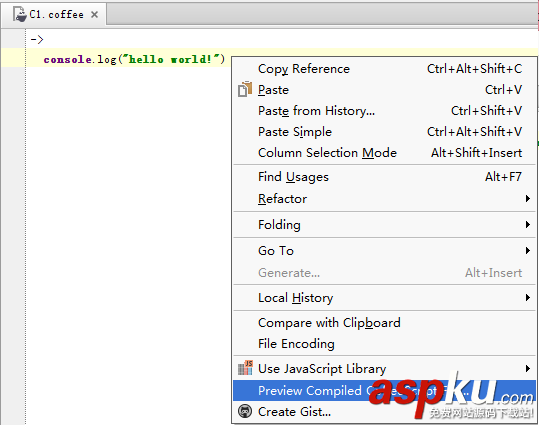539x425 pixels.
Task: Choose Paste Simple menu item
Action: pos(385,132)
